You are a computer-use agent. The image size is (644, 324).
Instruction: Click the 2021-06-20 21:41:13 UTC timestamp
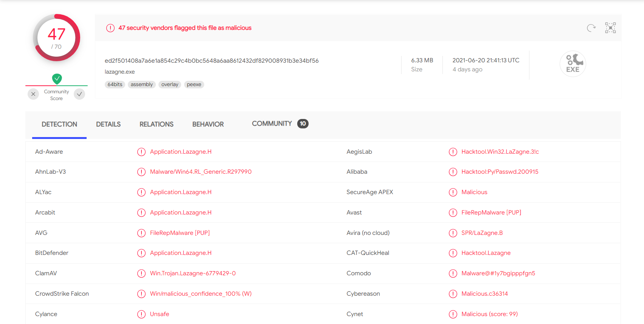point(486,60)
